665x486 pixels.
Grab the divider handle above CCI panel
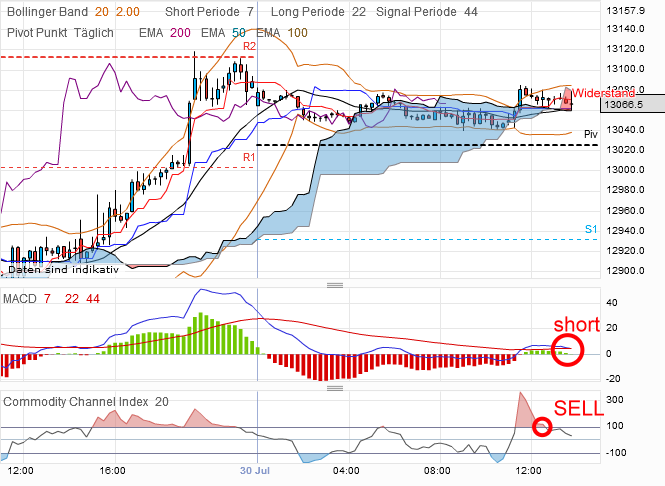click(335, 388)
